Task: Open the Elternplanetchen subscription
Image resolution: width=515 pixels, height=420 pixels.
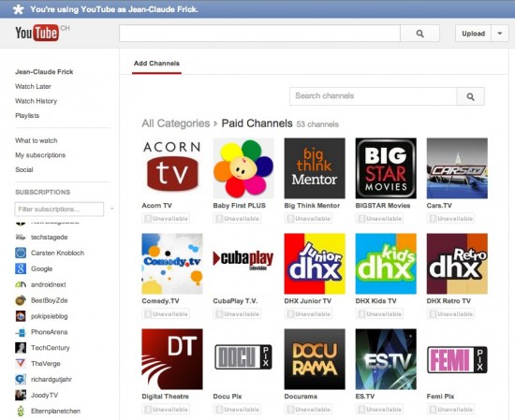Action: pos(55,411)
